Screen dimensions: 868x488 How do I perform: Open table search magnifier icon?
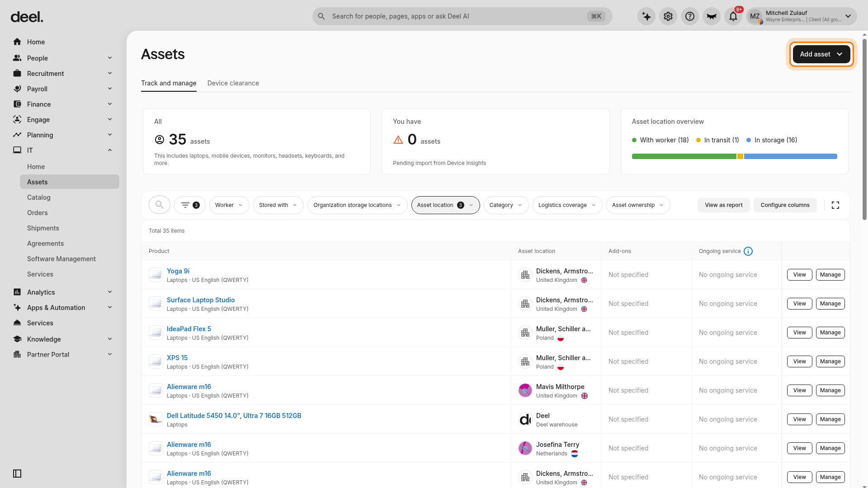[x=160, y=205]
